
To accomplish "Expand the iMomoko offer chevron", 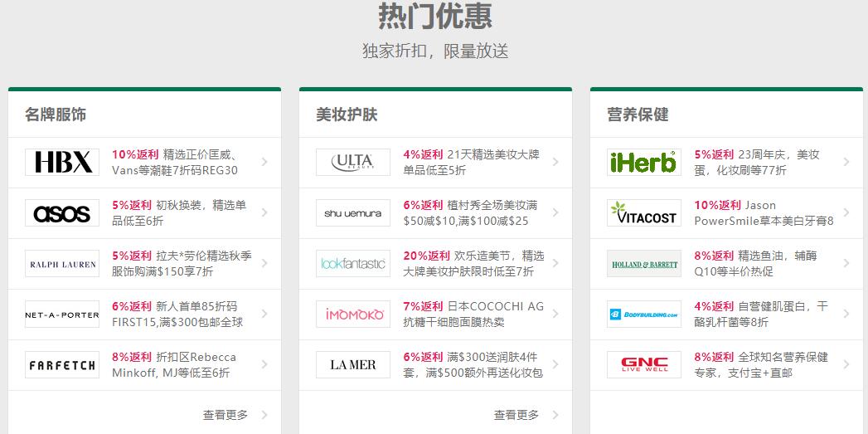I will (x=555, y=314).
